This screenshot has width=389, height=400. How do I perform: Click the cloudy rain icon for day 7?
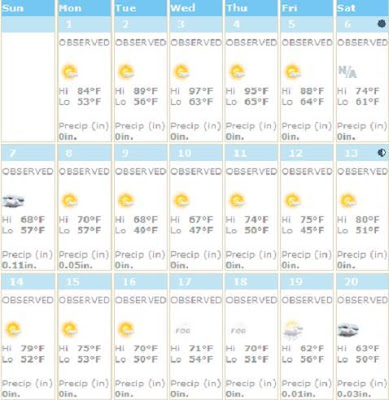(13, 201)
